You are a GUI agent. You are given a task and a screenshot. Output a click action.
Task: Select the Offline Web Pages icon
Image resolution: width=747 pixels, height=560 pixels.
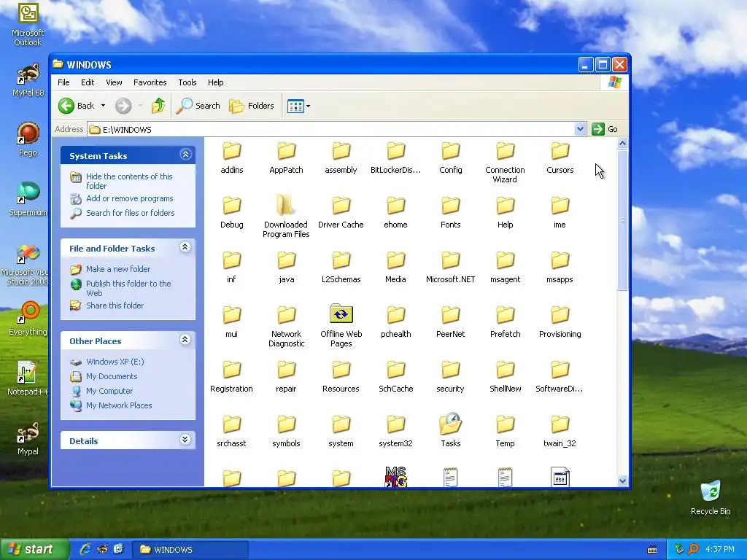pos(341,315)
